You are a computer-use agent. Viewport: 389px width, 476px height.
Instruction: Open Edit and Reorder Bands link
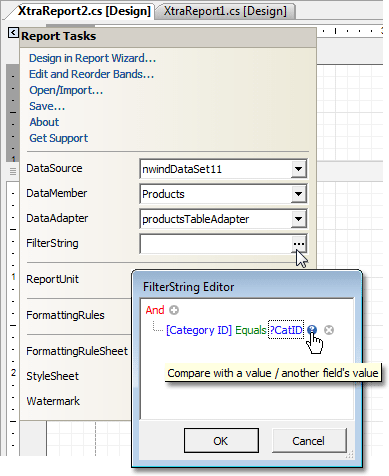[91, 74]
